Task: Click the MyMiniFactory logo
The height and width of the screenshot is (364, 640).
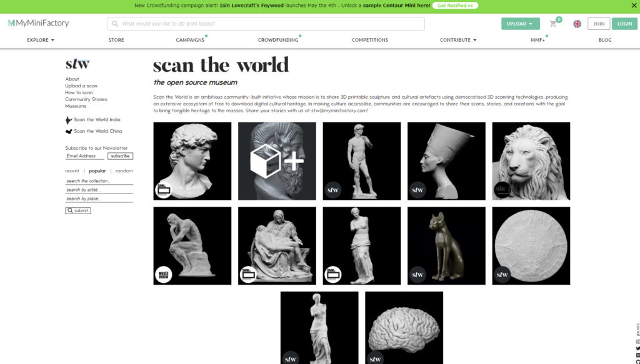Action: pos(38,24)
